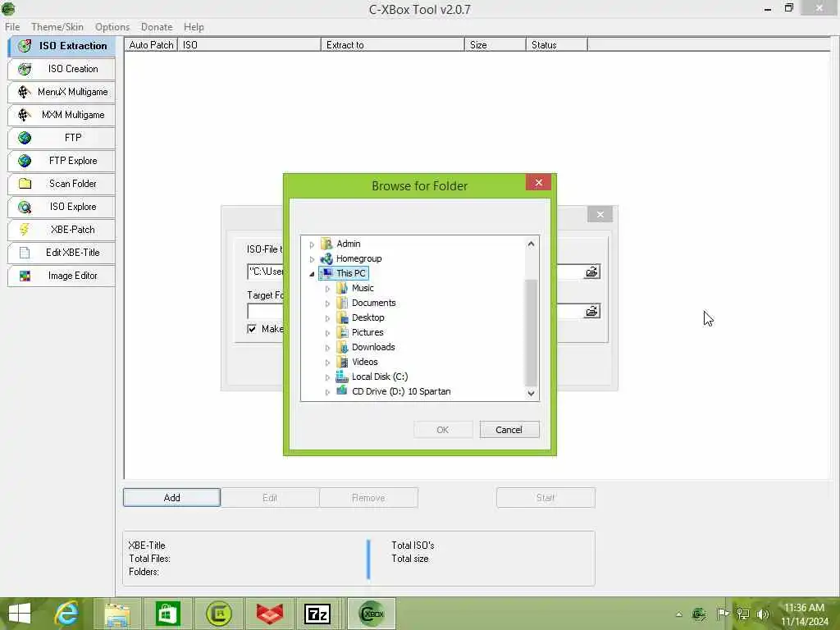This screenshot has width=840, height=630.
Task: Select Admin folder in tree
Action: 348,244
